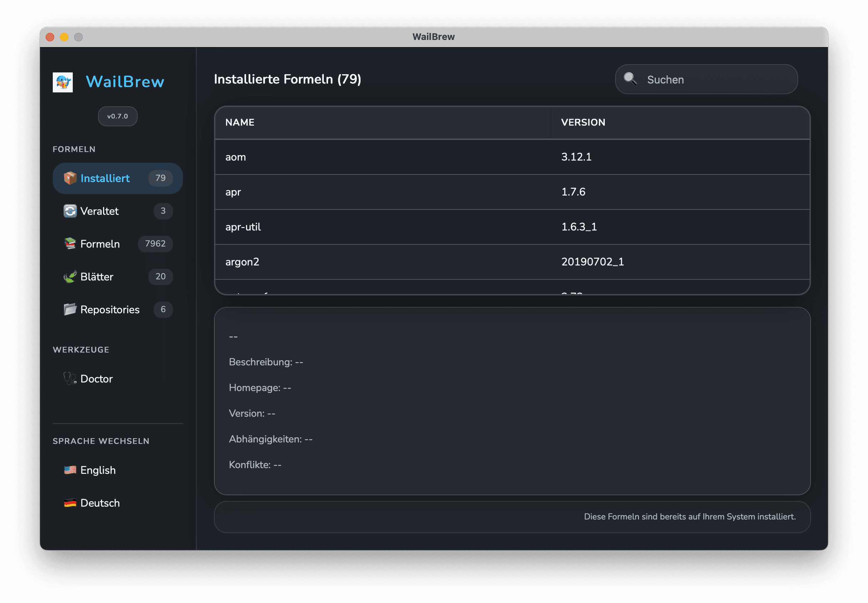The image size is (868, 603).
Task: Click the 6 count badge on Repositories
Action: (x=163, y=309)
